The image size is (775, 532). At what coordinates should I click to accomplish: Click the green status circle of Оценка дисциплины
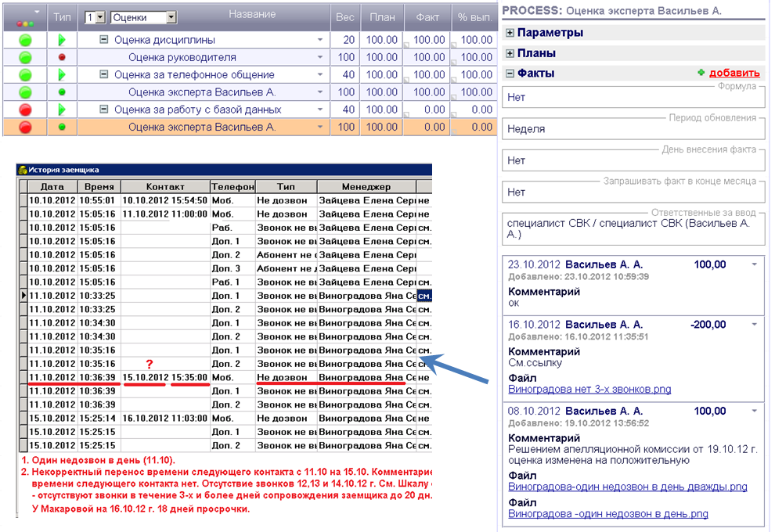pyautogui.click(x=25, y=40)
